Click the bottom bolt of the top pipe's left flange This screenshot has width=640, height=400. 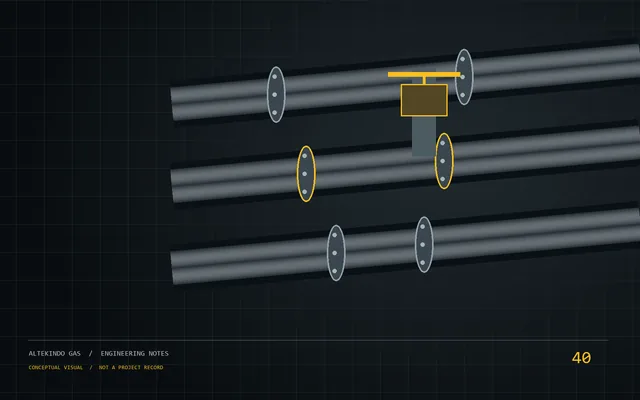click(275, 113)
